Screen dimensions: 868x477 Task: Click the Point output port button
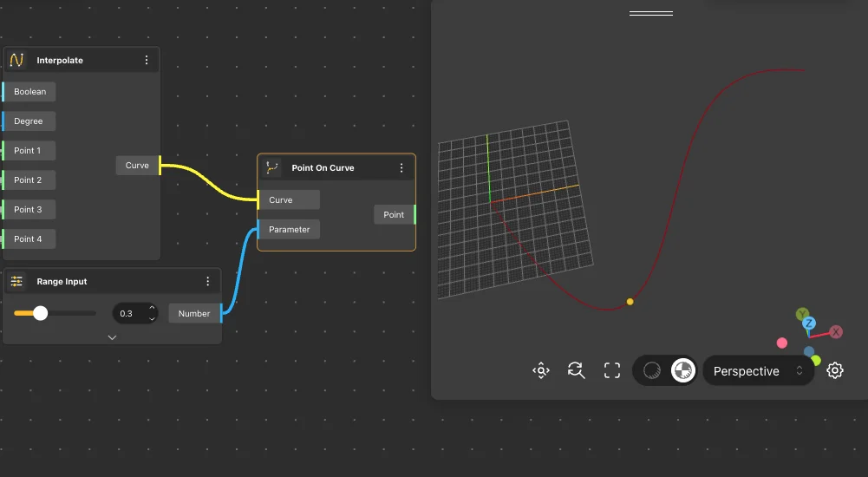tap(395, 214)
